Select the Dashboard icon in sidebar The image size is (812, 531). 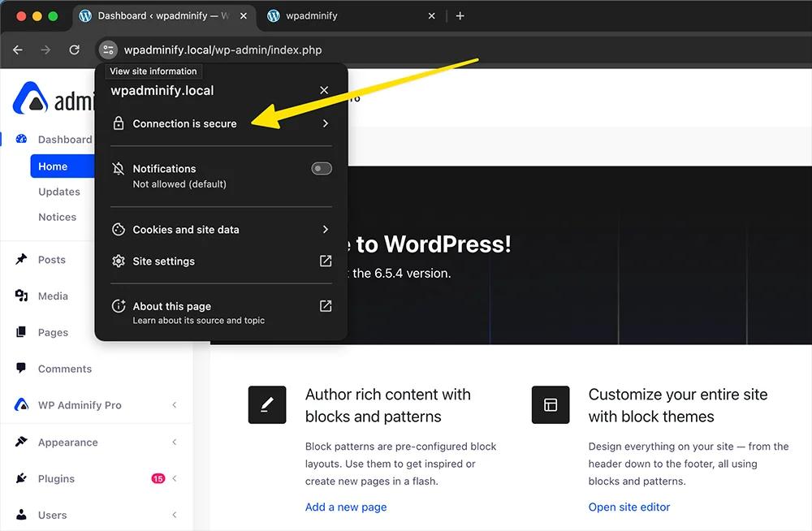coord(23,139)
